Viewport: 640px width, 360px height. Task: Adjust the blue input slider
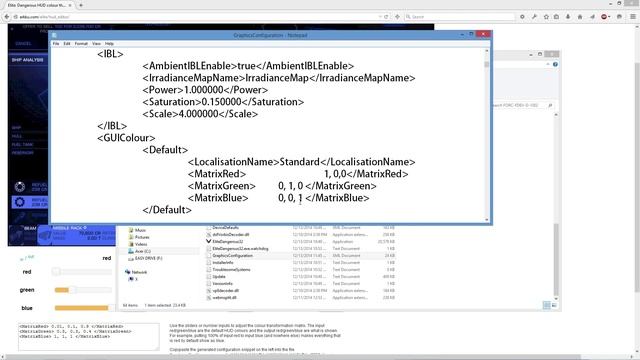(83, 308)
